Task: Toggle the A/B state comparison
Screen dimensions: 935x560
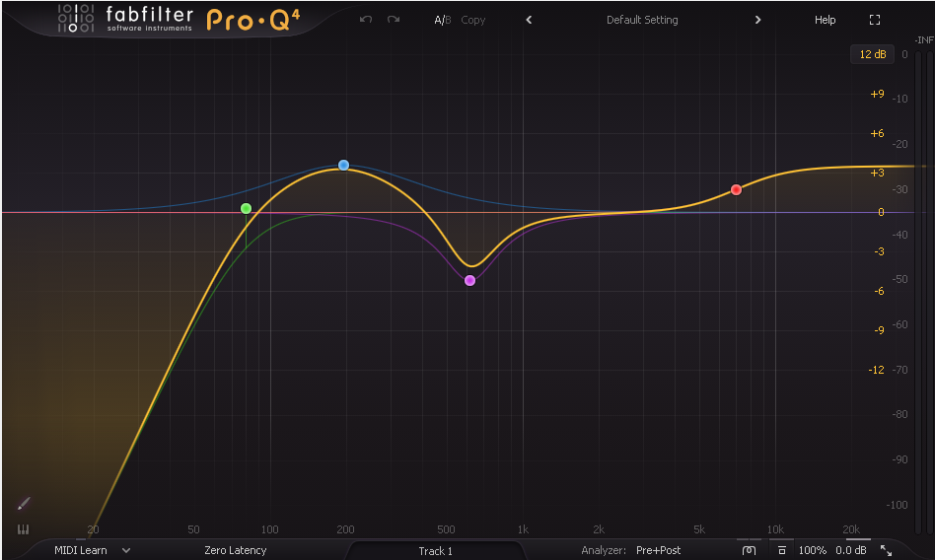Action: [x=443, y=20]
